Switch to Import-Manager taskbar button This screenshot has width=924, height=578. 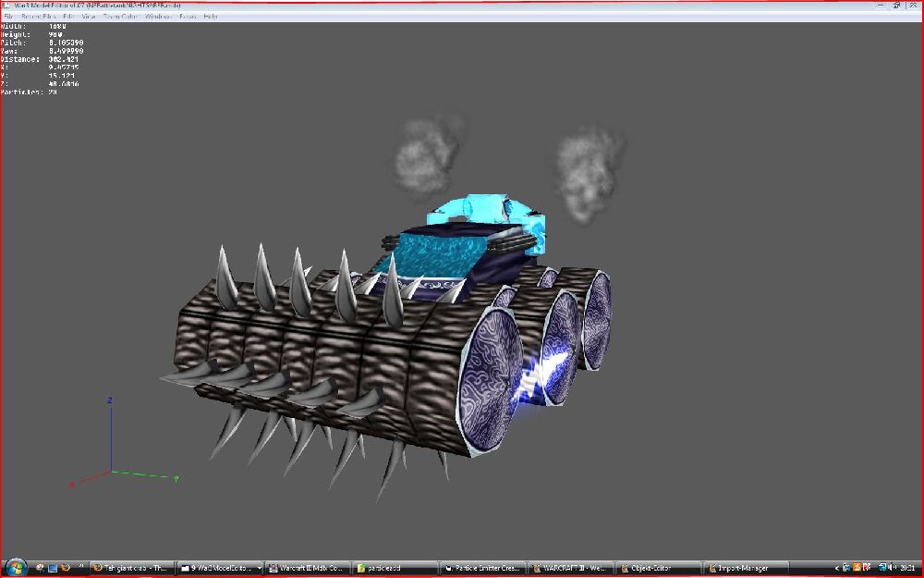coord(746,568)
